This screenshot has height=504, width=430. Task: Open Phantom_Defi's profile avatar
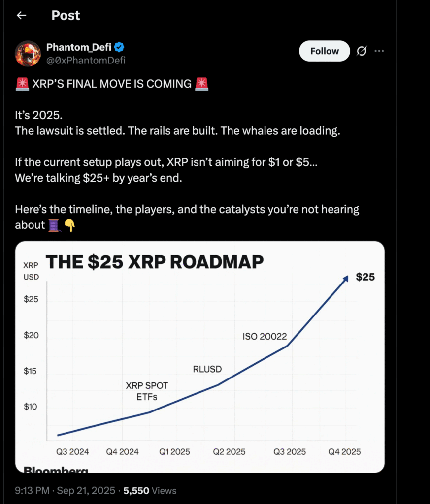pos(28,54)
